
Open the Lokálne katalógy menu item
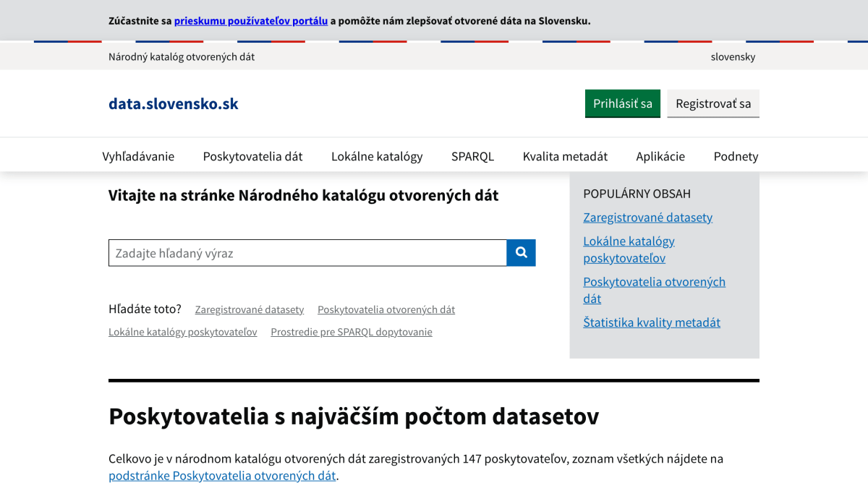(x=377, y=156)
